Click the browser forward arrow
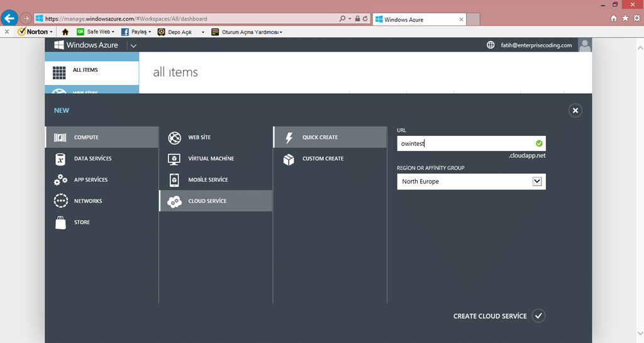This screenshot has height=343, width=644. (x=26, y=18)
